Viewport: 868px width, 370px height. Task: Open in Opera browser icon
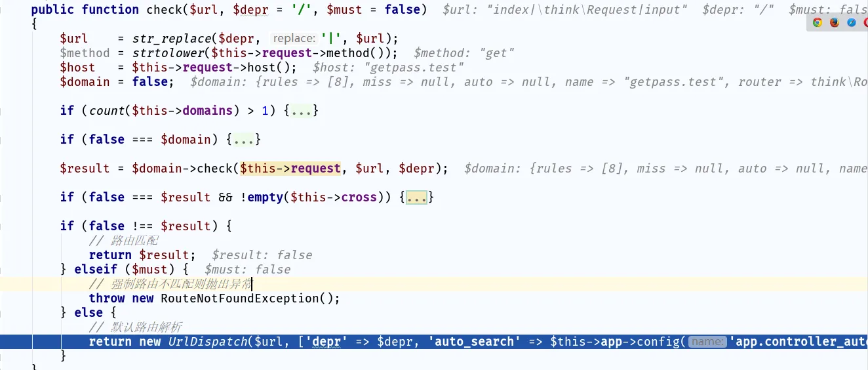click(x=865, y=22)
